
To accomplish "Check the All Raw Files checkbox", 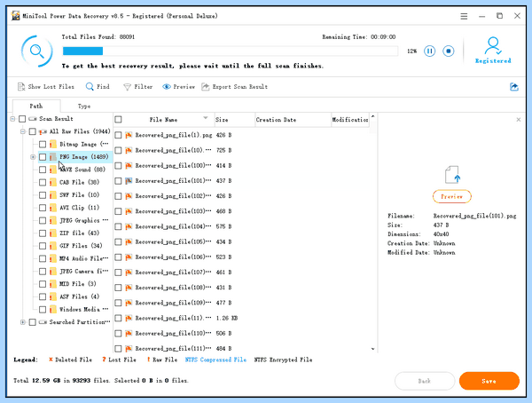I will pyautogui.click(x=32, y=131).
